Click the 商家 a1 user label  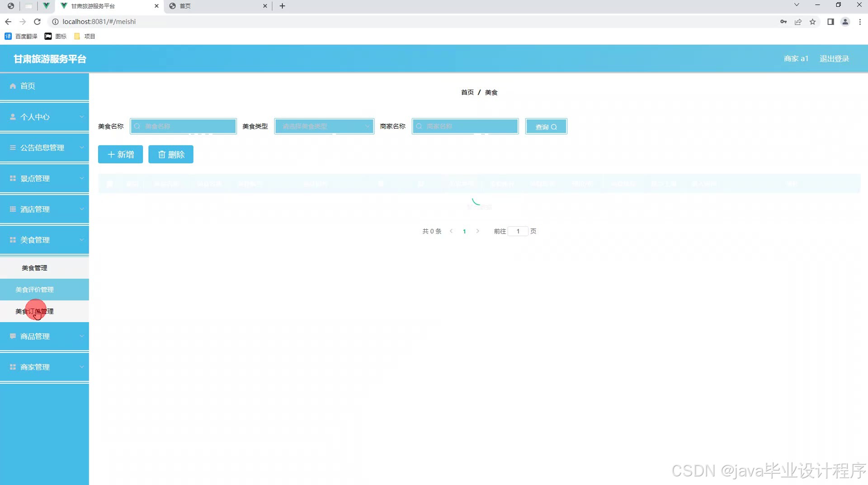coord(796,59)
